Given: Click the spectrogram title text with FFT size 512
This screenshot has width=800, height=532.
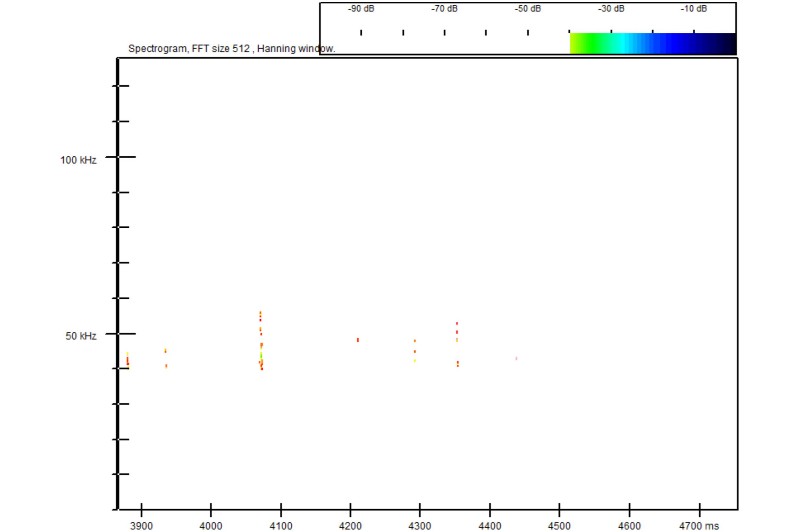Looking at the screenshot, I should (231, 48).
